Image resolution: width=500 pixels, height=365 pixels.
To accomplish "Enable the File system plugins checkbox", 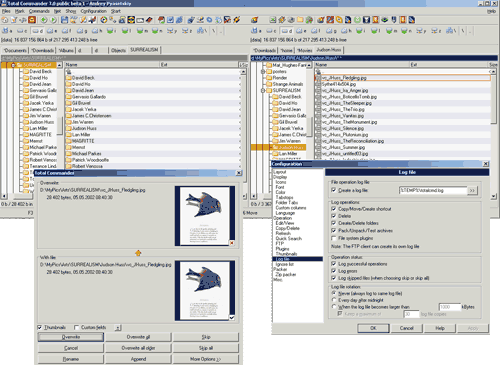I will click(334, 238).
